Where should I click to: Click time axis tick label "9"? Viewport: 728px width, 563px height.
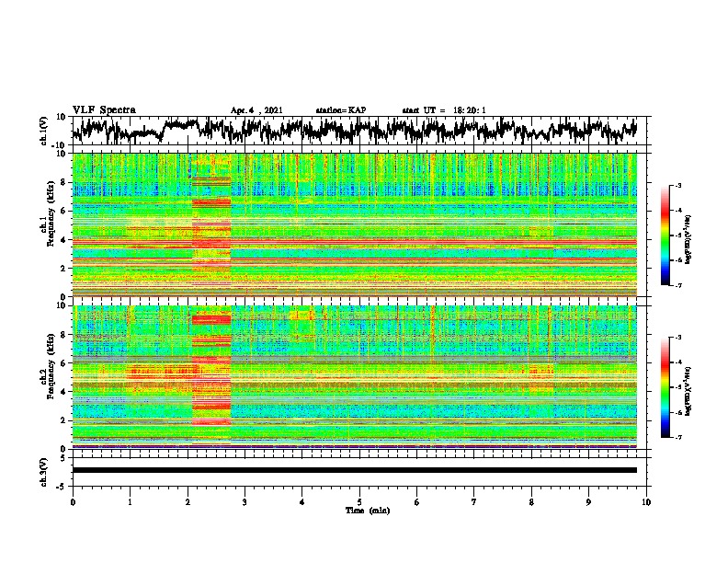tap(589, 502)
